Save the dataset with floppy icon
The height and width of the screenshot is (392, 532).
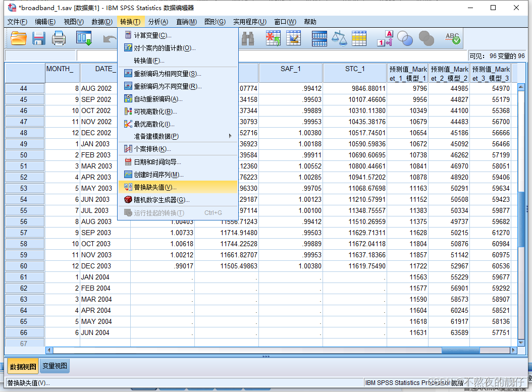(x=39, y=38)
